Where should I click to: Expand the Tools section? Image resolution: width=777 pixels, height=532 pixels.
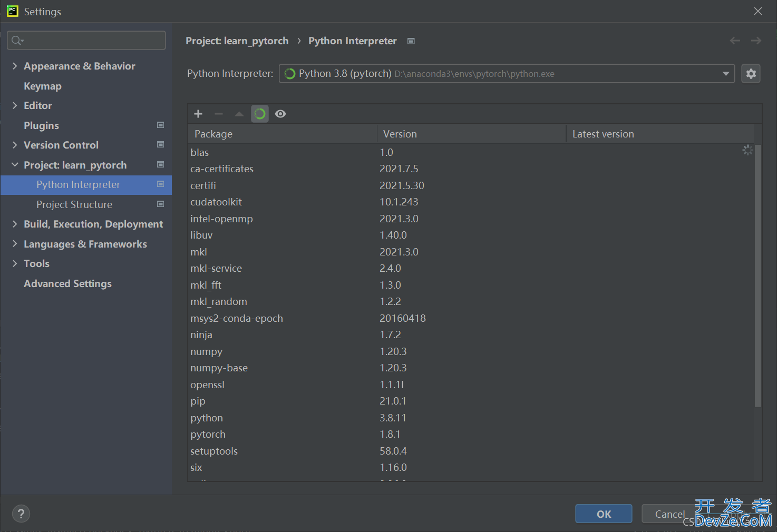coord(15,263)
